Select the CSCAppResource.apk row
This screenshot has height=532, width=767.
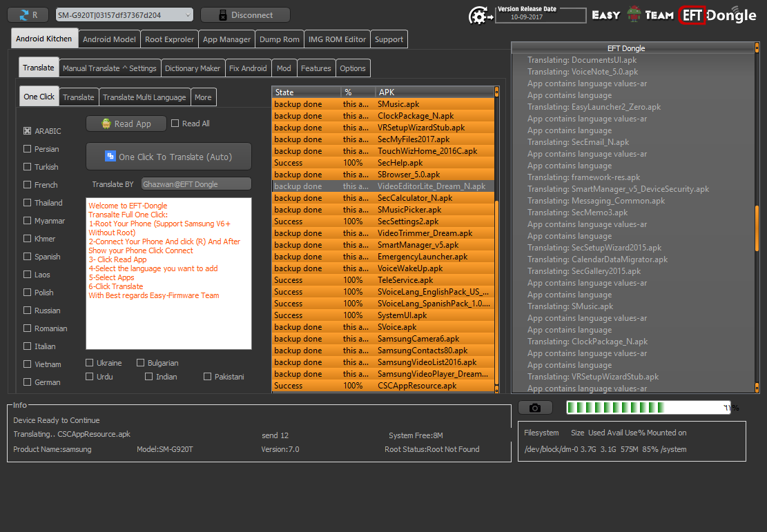(x=383, y=386)
